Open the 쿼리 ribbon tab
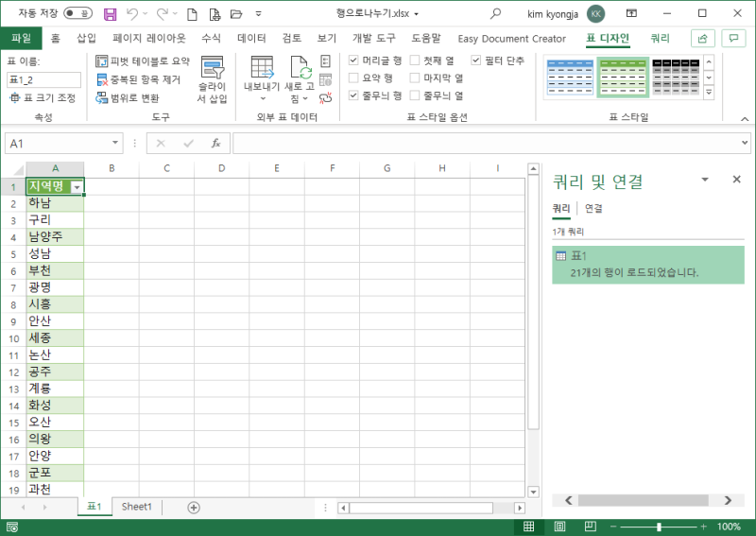Image resolution: width=756 pixels, height=536 pixels. pyautogui.click(x=660, y=38)
